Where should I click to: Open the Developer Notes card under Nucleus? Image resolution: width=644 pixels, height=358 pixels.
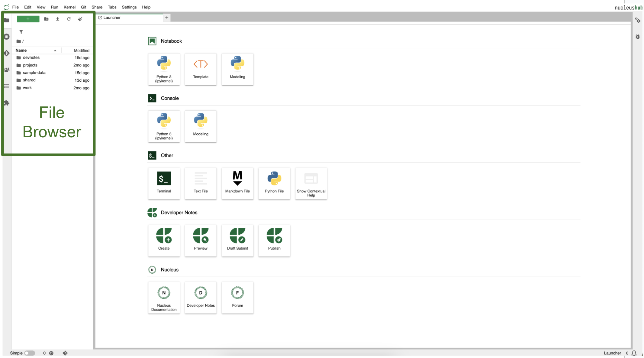tap(201, 298)
